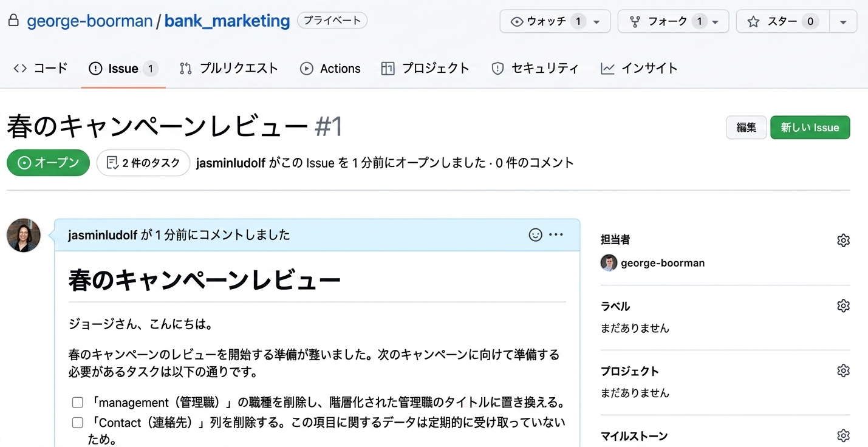This screenshot has width=868, height=447.
Task: Click the issue number #1
Action: tap(329, 127)
